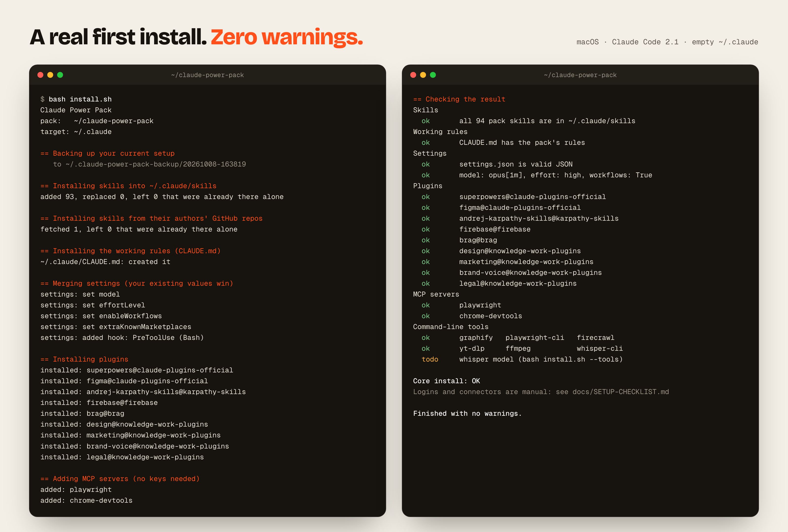Click the "docs/SETUP-CHECKLIST.md" reference line
Viewport: 788px width, 532px height.
(x=541, y=392)
